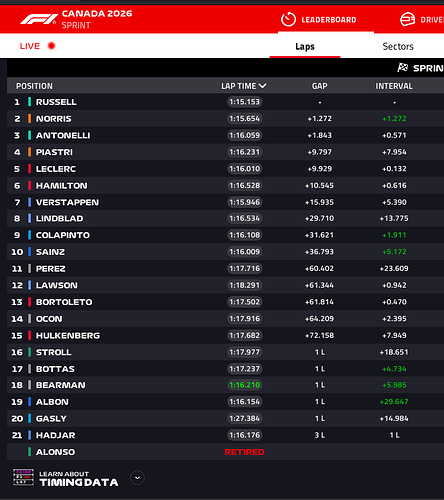Click the F1 logo in header
This screenshot has width=444, height=500.
point(39,19)
